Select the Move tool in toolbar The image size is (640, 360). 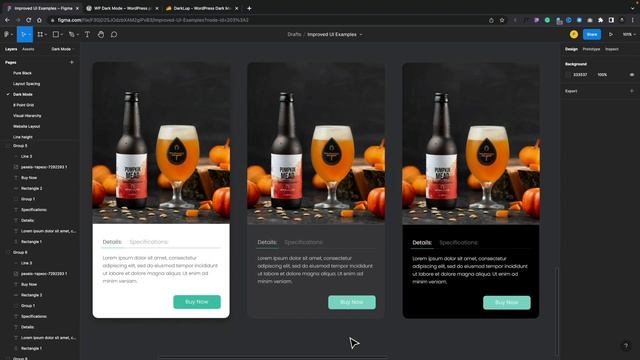(x=23, y=34)
